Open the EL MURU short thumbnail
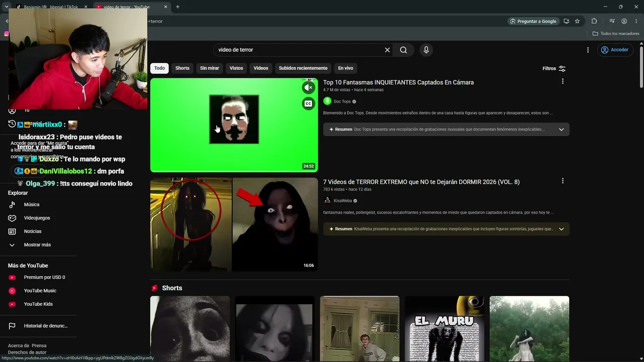Screen dimensions: 644x362 (444, 329)
